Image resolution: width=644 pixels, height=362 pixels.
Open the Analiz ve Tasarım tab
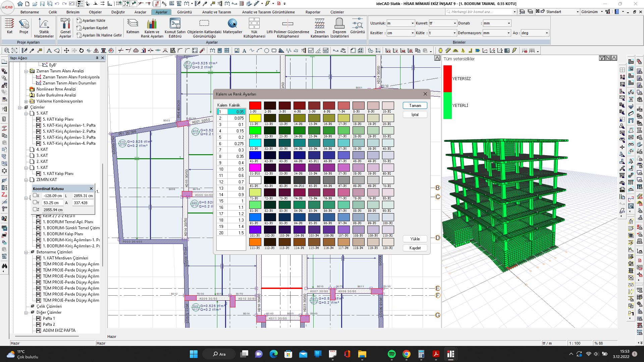(216, 12)
